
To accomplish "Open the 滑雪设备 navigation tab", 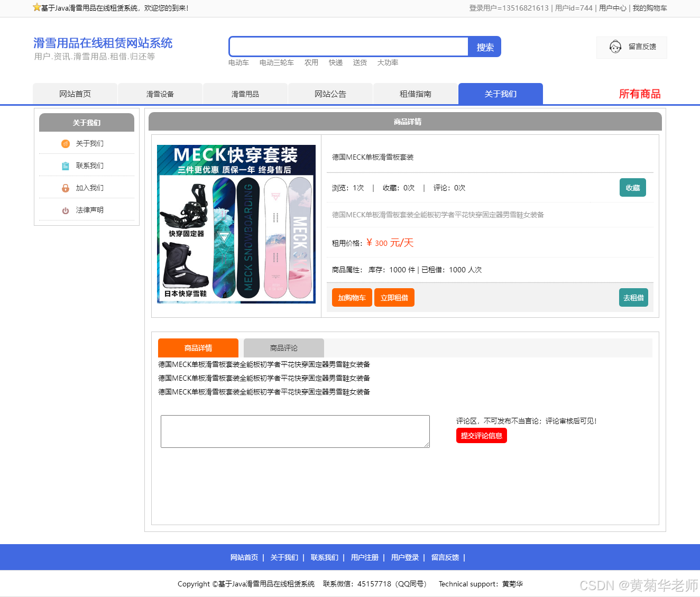I will pyautogui.click(x=160, y=94).
